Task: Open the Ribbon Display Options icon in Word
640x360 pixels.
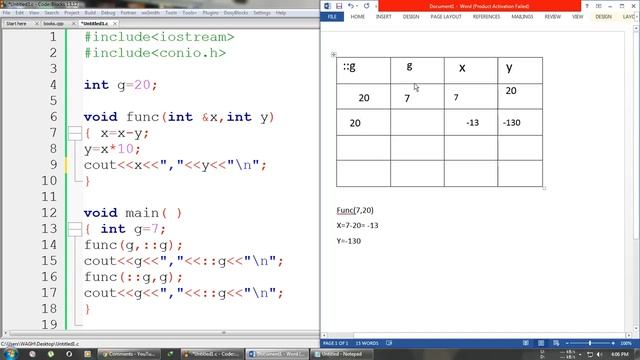Action: [x=598, y=6]
